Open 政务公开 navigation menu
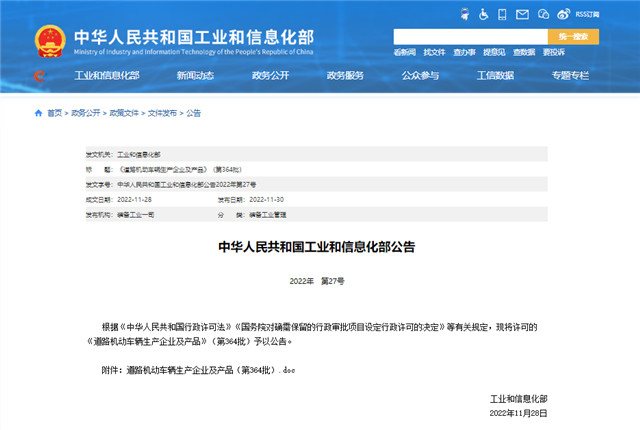Image resolution: width=640 pixels, height=430 pixels. [270, 75]
